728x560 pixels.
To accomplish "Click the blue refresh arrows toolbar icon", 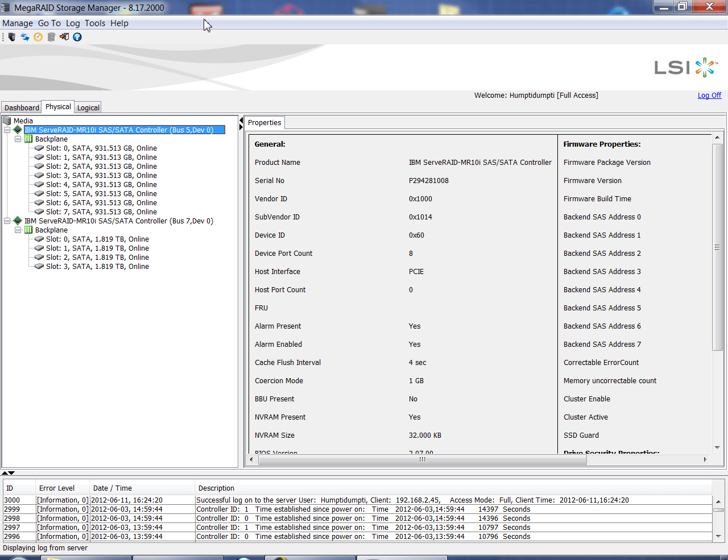I will (x=25, y=37).
